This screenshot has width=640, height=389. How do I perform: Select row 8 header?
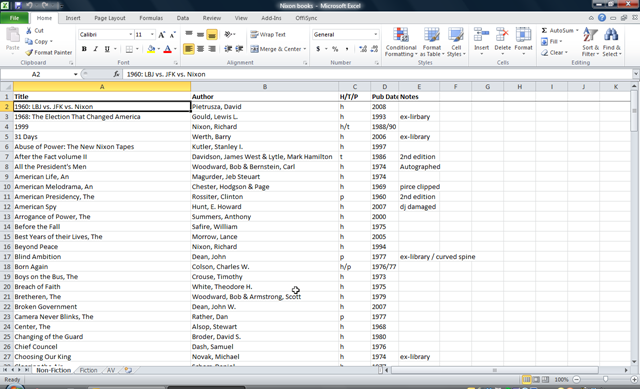click(x=7, y=167)
